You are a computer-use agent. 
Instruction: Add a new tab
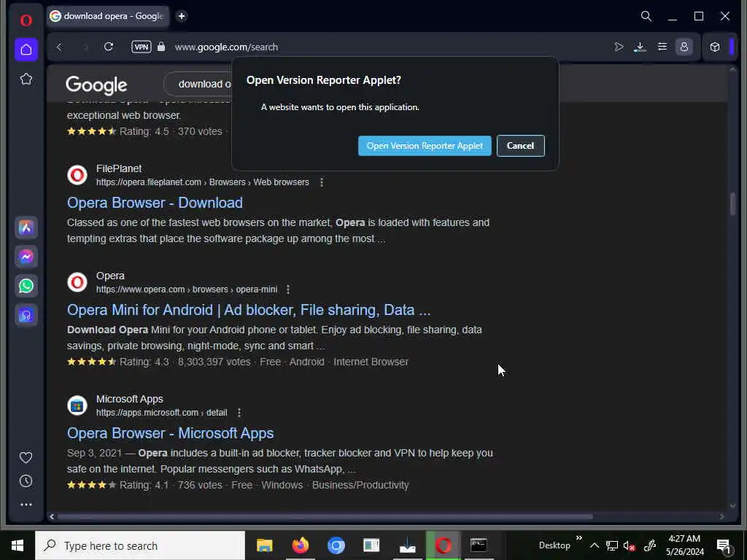(182, 16)
